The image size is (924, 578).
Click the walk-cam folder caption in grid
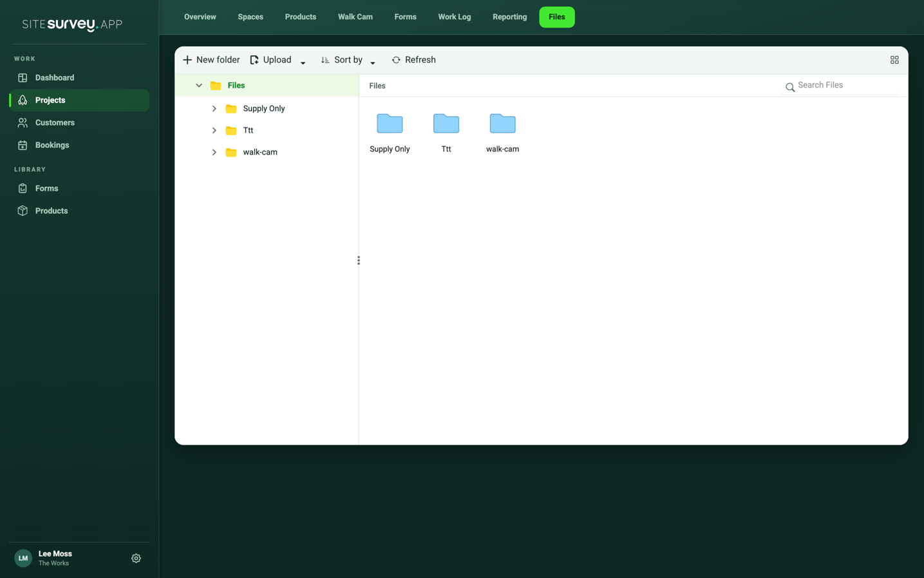coord(503,149)
